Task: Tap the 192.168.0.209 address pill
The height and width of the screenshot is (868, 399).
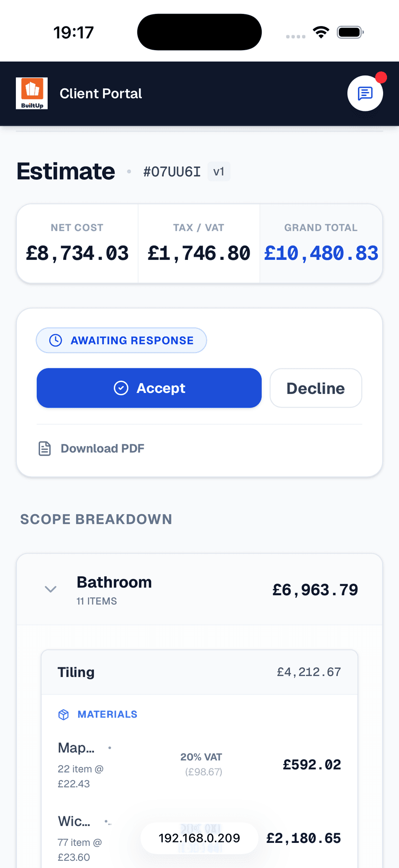Action: tap(199, 838)
